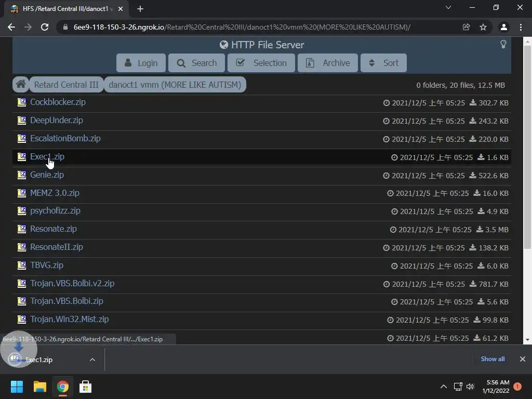Click Resonate.zip file link
This screenshot has height=399, width=532.
(54, 229)
